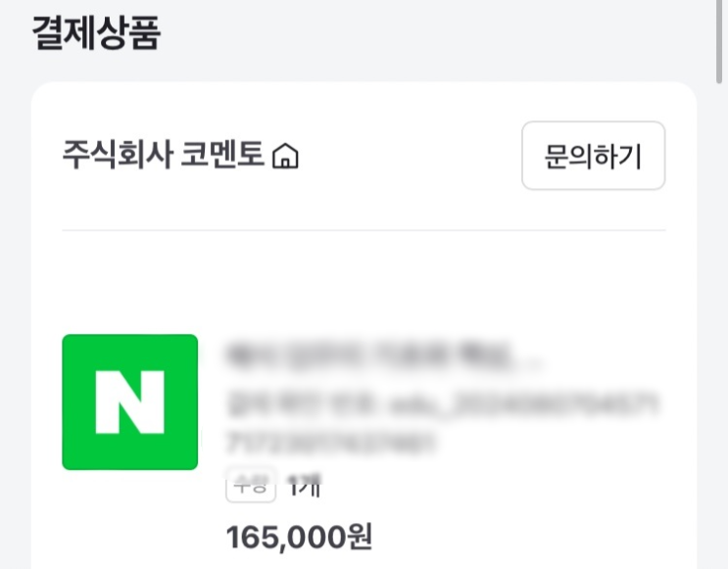Click the 코멘토 word in the seller name

pyautogui.click(x=223, y=156)
